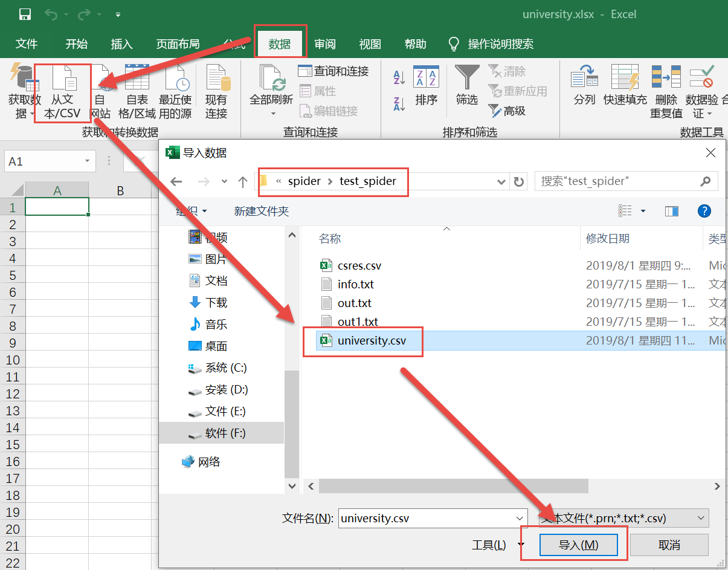Select the info.txt file
This screenshot has width=728, height=570.
click(x=356, y=284)
